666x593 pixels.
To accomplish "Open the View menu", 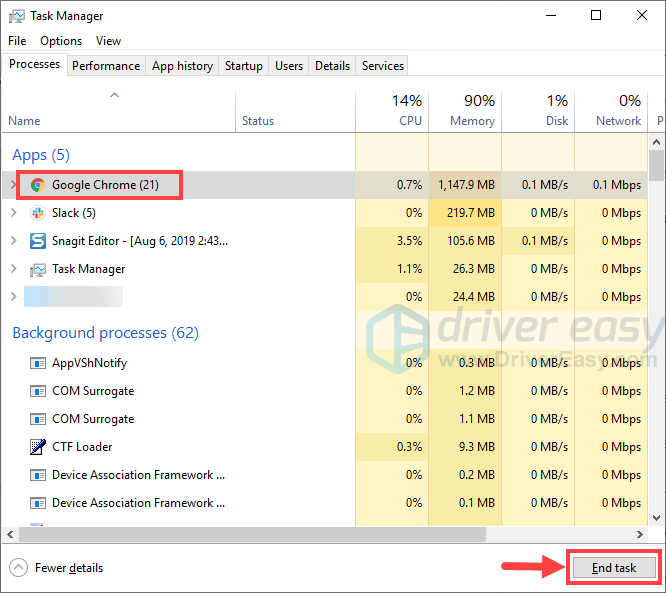I will click(x=108, y=41).
